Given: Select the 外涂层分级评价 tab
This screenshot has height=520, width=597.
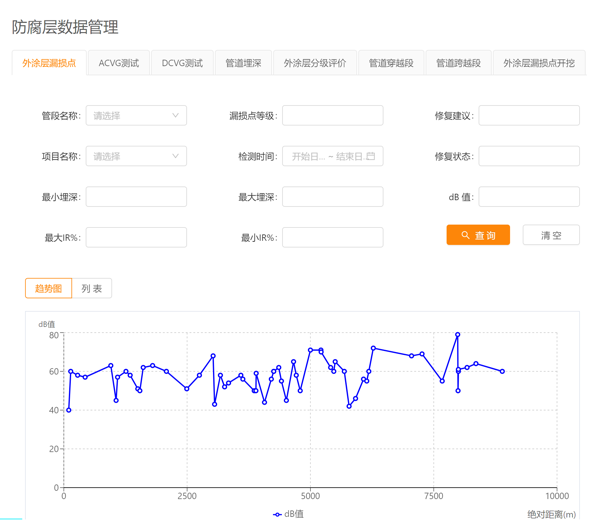Looking at the screenshot, I should click(315, 63).
